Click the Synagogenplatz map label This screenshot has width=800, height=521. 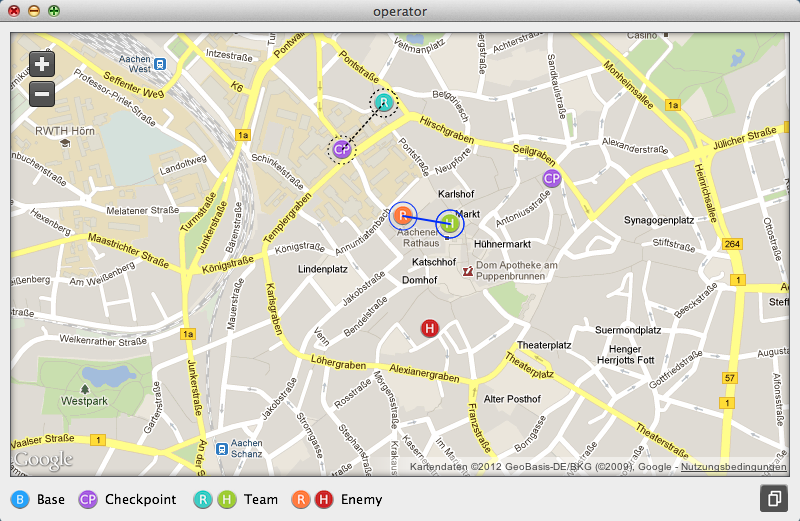659,220
